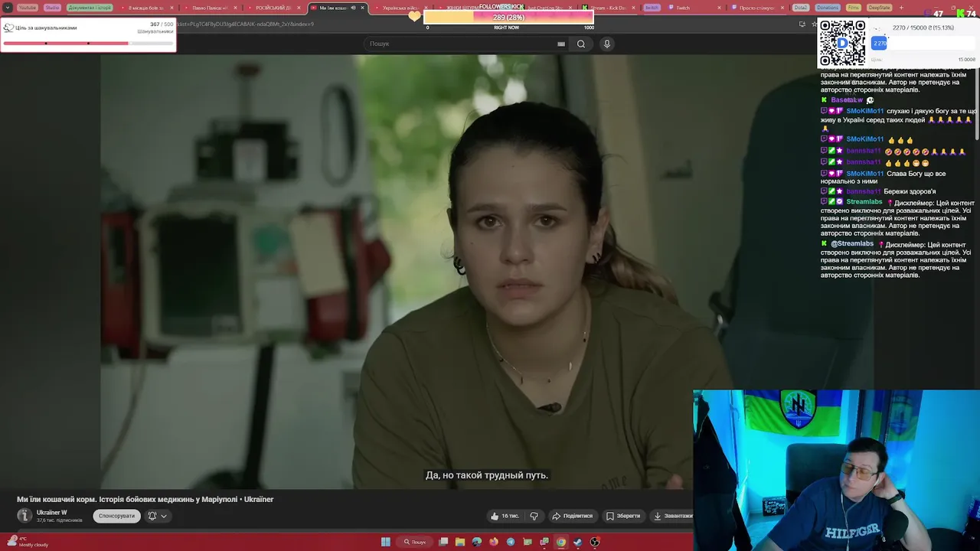Viewport: 980px width, 551px height.
Task: Launch Microsoft Edge from taskbar
Action: tap(477, 542)
